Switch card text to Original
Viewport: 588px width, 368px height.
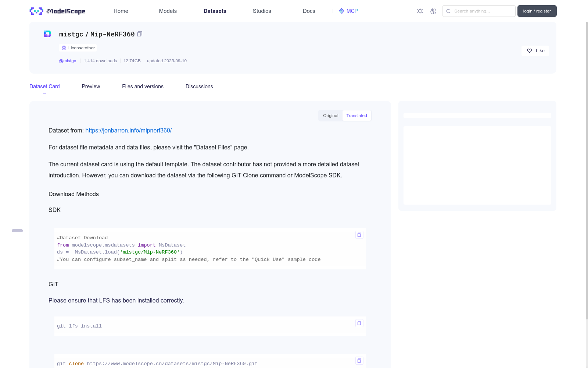coord(331,116)
